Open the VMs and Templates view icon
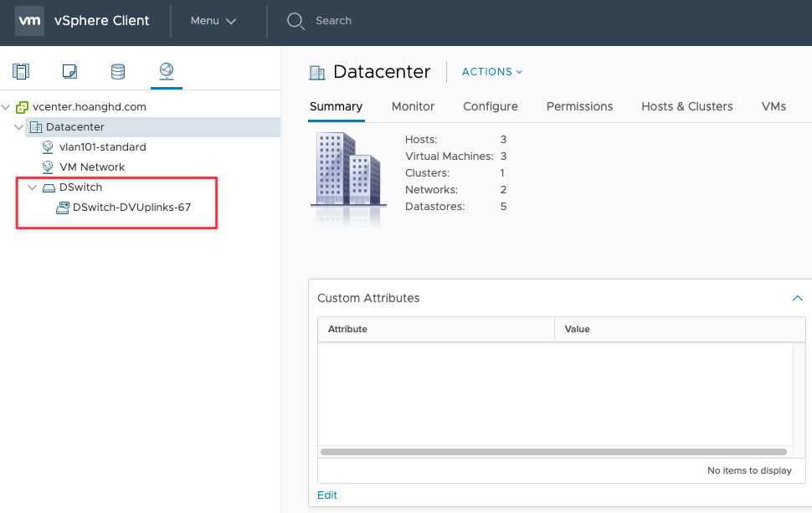The width and height of the screenshot is (812, 513). [69, 71]
